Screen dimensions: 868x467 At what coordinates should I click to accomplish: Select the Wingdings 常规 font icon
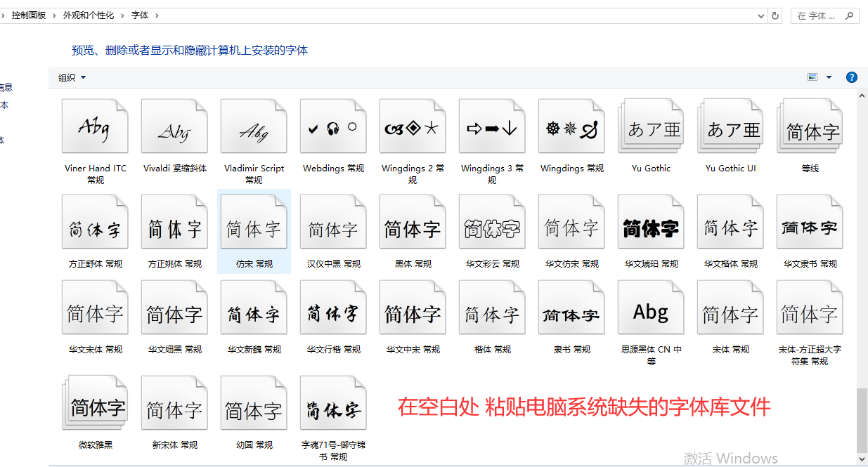(x=572, y=126)
